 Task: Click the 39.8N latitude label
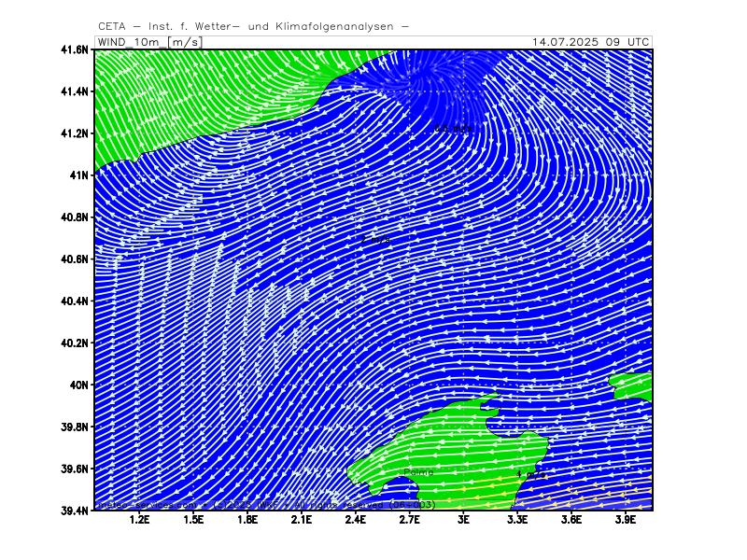(x=75, y=427)
